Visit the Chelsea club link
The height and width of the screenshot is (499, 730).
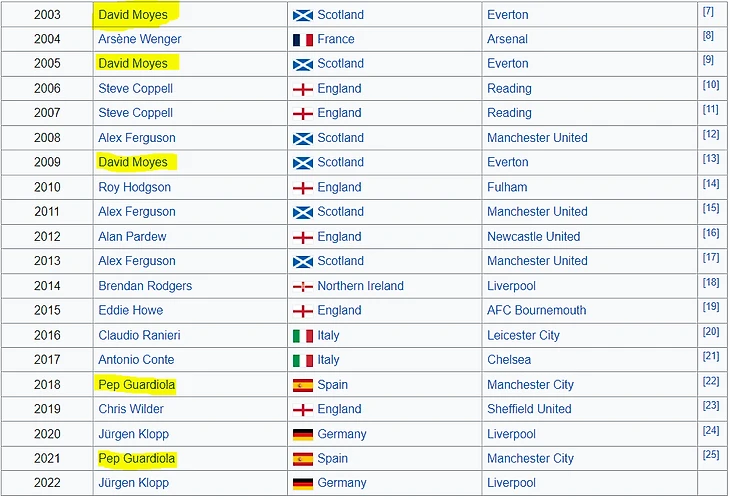click(509, 360)
